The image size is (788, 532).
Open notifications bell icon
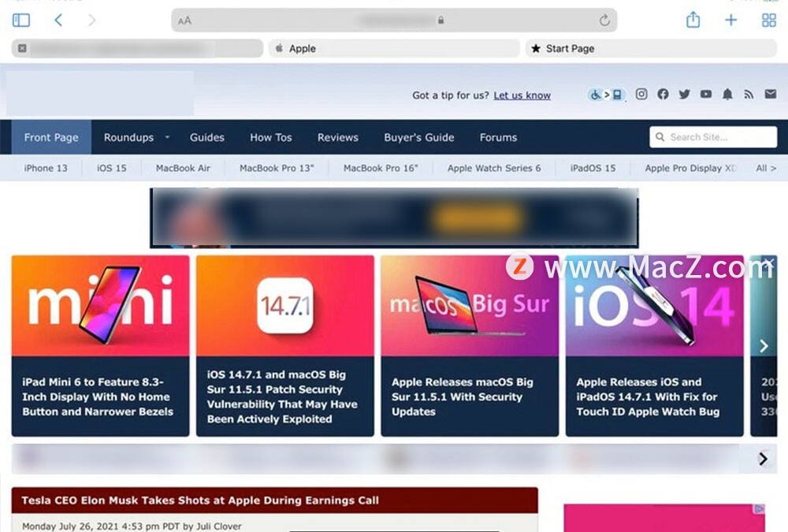pyautogui.click(x=727, y=94)
